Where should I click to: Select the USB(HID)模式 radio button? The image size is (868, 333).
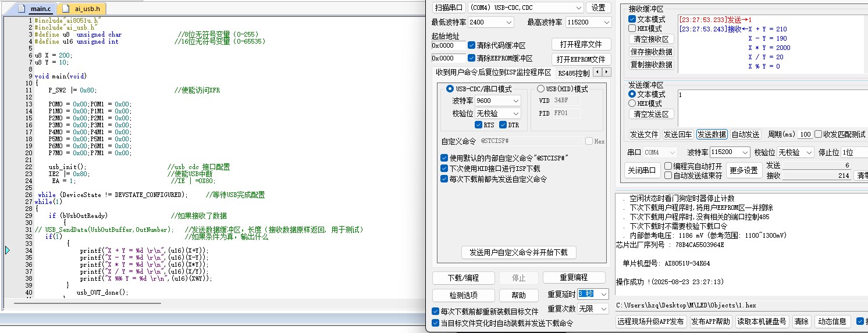coord(540,89)
